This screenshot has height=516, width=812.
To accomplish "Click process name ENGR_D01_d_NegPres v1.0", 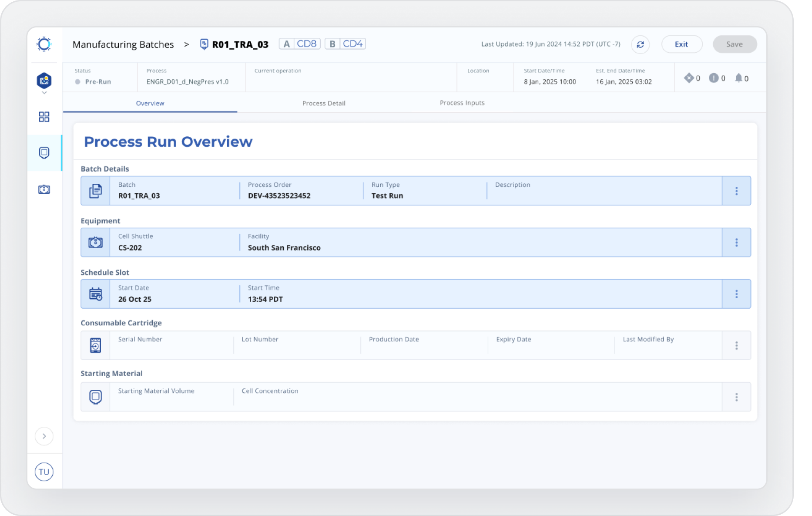I will [188, 81].
